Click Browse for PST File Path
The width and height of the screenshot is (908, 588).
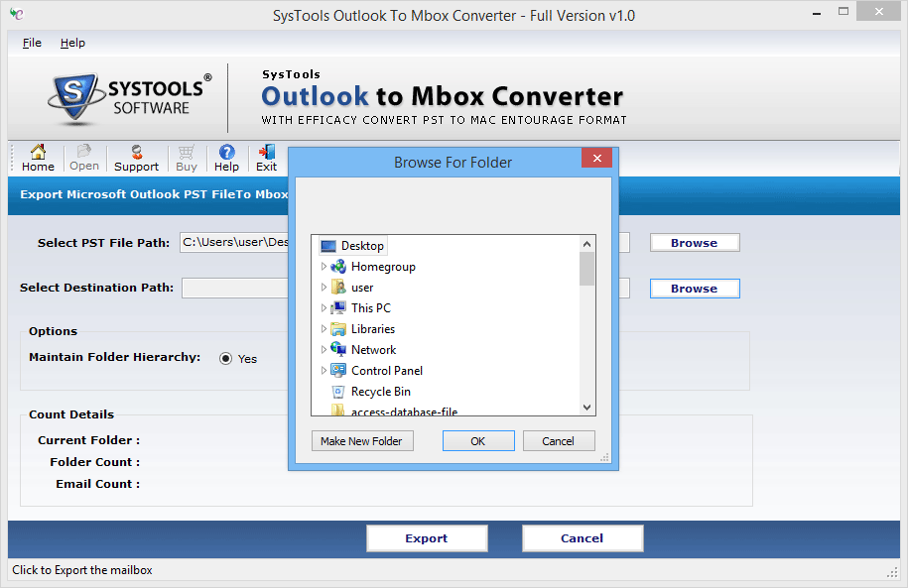695,243
